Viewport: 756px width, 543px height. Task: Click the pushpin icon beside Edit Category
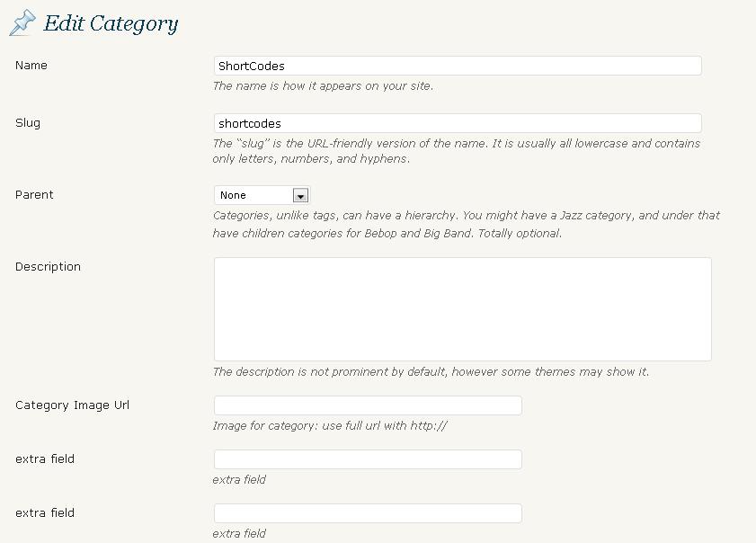point(22,22)
